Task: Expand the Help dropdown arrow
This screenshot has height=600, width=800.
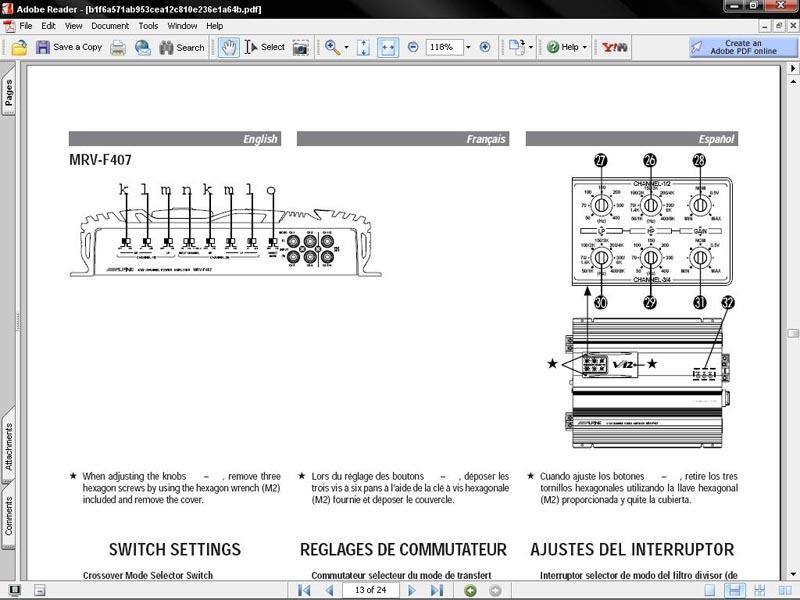Action: tap(585, 47)
